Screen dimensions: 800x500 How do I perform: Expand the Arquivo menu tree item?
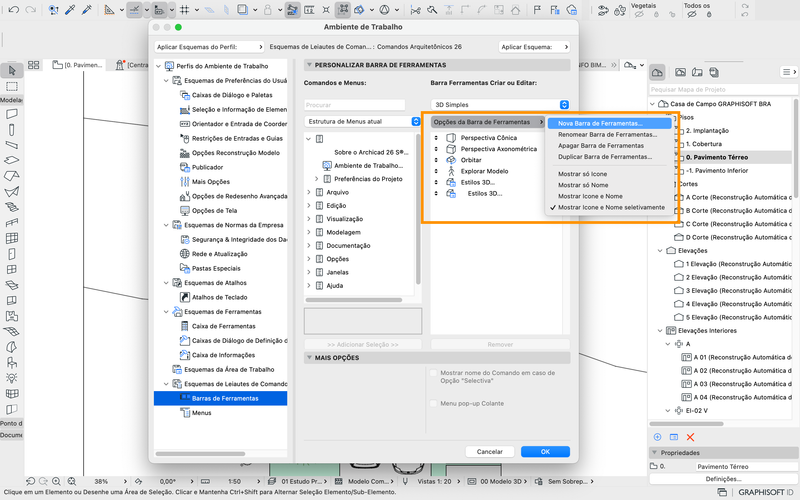tap(309, 192)
